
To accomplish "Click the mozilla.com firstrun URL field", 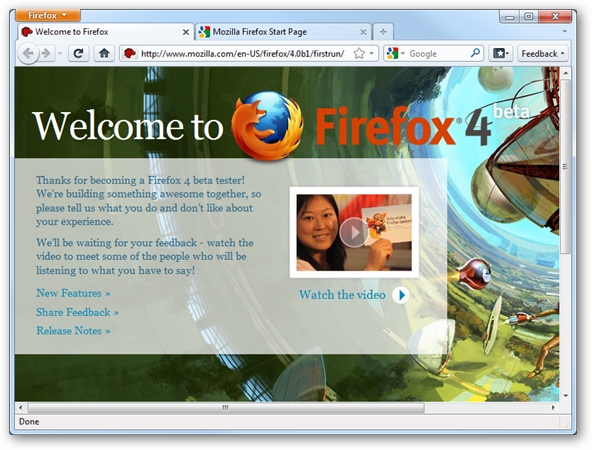I will 242,54.
